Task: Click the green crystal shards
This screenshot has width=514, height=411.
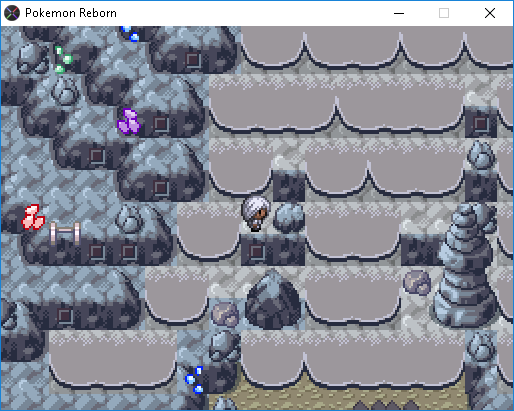Action: tap(63, 60)
